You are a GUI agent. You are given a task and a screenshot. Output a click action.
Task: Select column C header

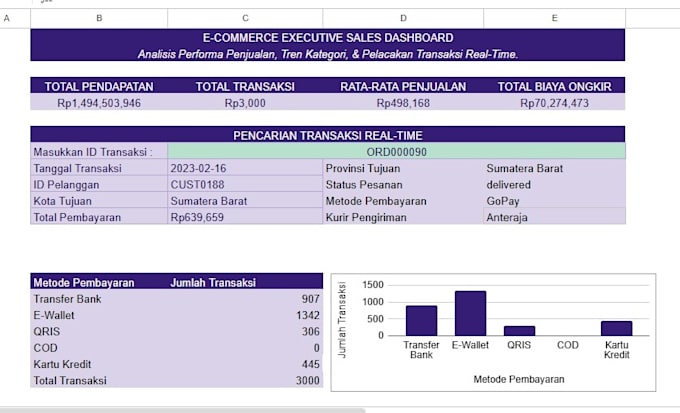(245, 18)
